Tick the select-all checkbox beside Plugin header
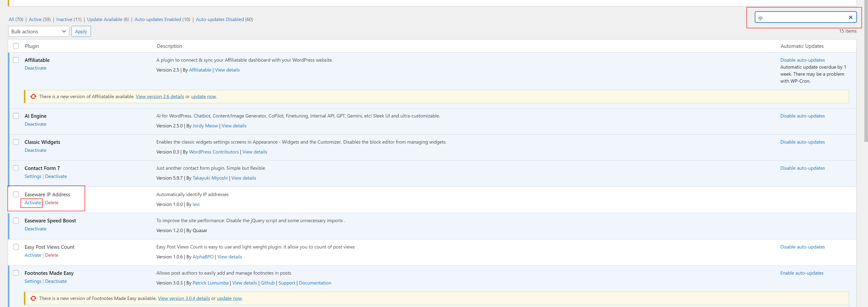This screenshot has height=307, width=868. point(16,46)
